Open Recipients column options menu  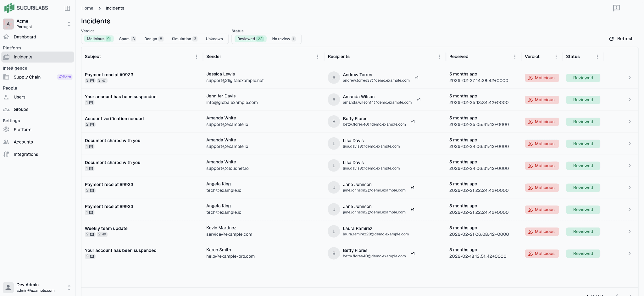pos(439,57)
